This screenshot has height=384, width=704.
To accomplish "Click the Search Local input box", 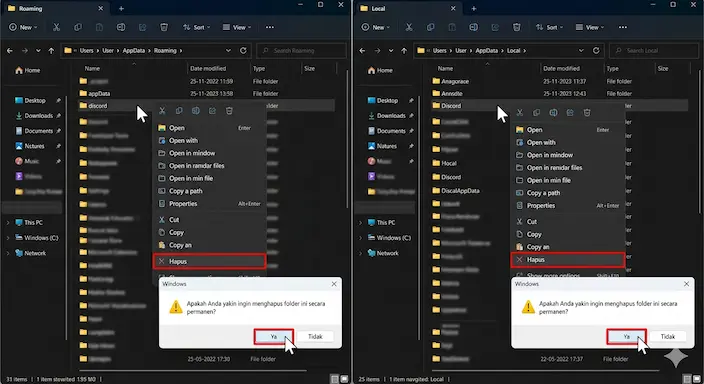I will pyautogui.click(x=653, y=51).
